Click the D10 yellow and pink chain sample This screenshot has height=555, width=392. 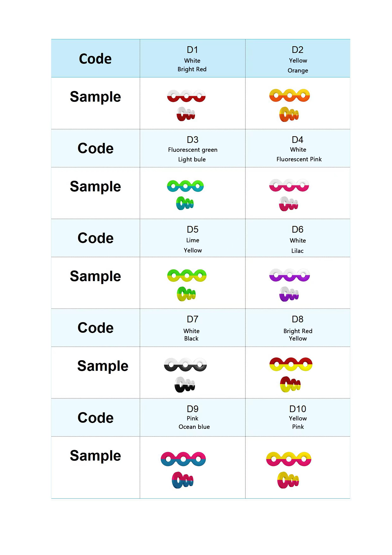coord(288,470)
